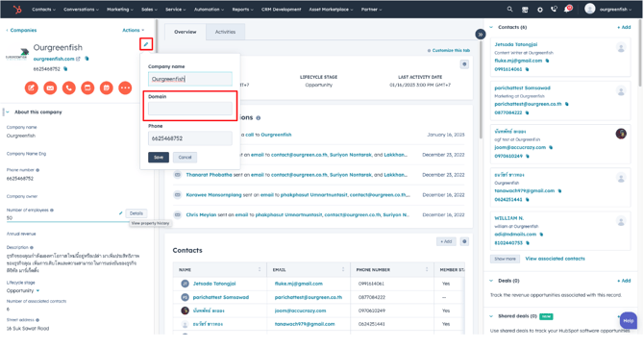Copy parichattest@ourgreen.co.th email icon

pyautogui.click(x=567, y=104)
